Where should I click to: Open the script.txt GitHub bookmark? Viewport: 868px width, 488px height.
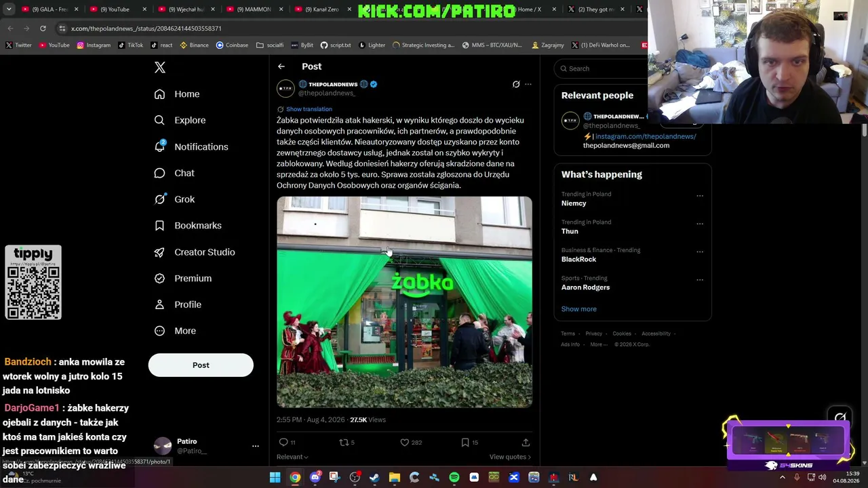(336, 45)
